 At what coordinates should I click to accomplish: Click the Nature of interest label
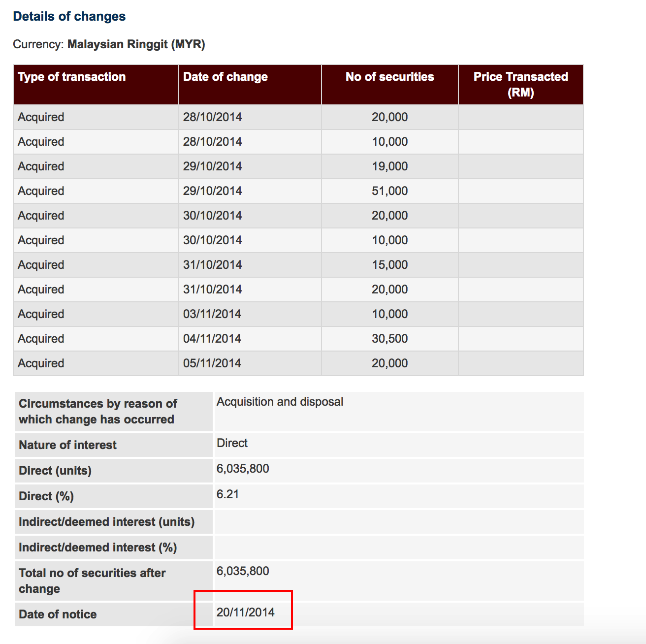(x=67, y=445)
